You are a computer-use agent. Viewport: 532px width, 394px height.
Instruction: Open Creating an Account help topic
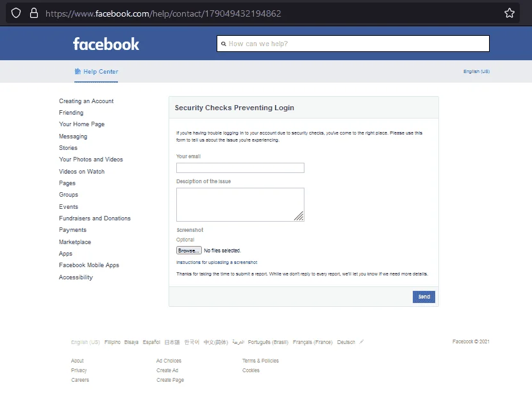coord(86,101)
